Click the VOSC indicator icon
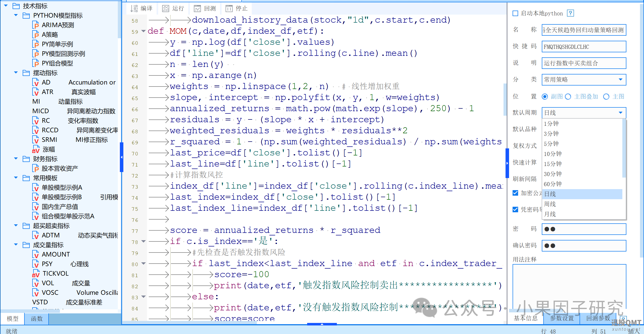 coord(36,293)
